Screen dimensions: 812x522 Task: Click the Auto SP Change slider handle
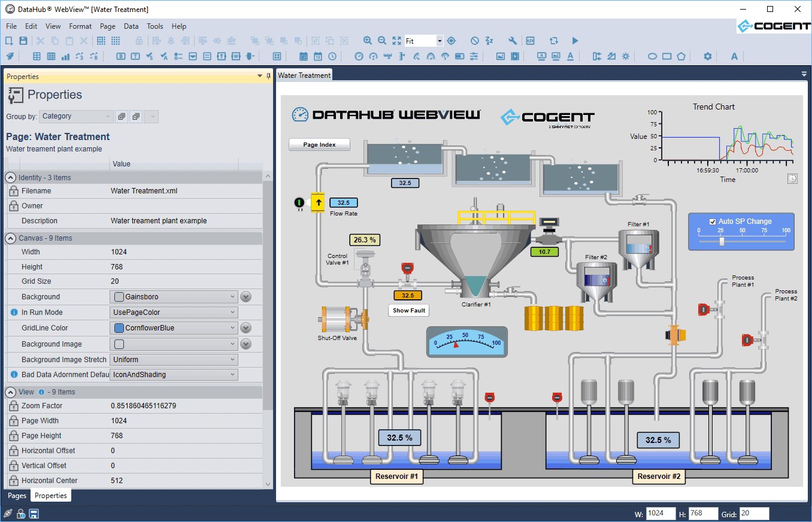coord(722,241)
